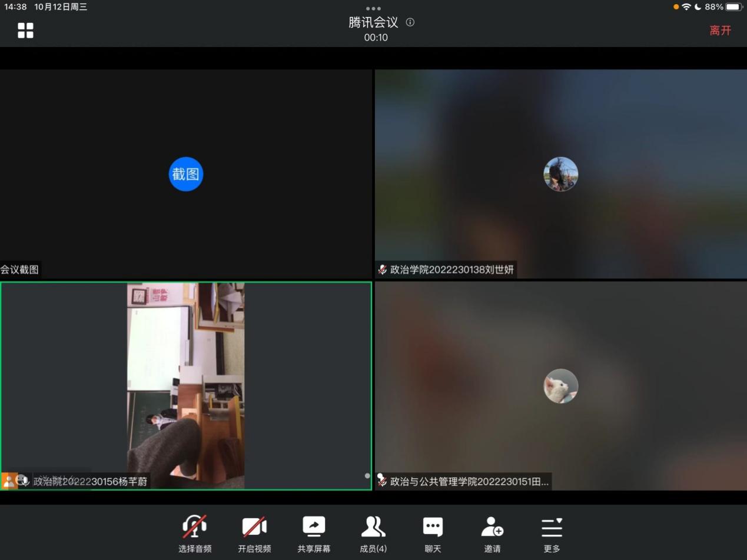Viewport: 747px width, 560px height.
Task: Enable camera with 开启视频
Action: tap(254, 534)
